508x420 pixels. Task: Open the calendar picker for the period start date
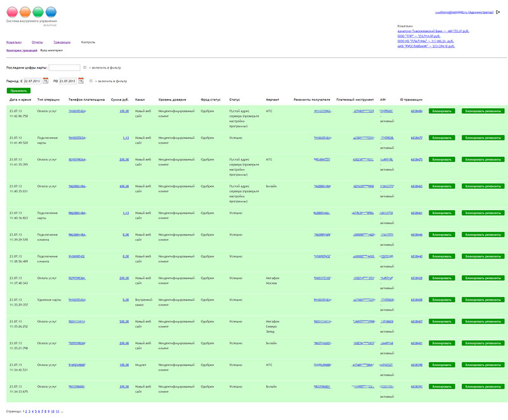point(46,81)
